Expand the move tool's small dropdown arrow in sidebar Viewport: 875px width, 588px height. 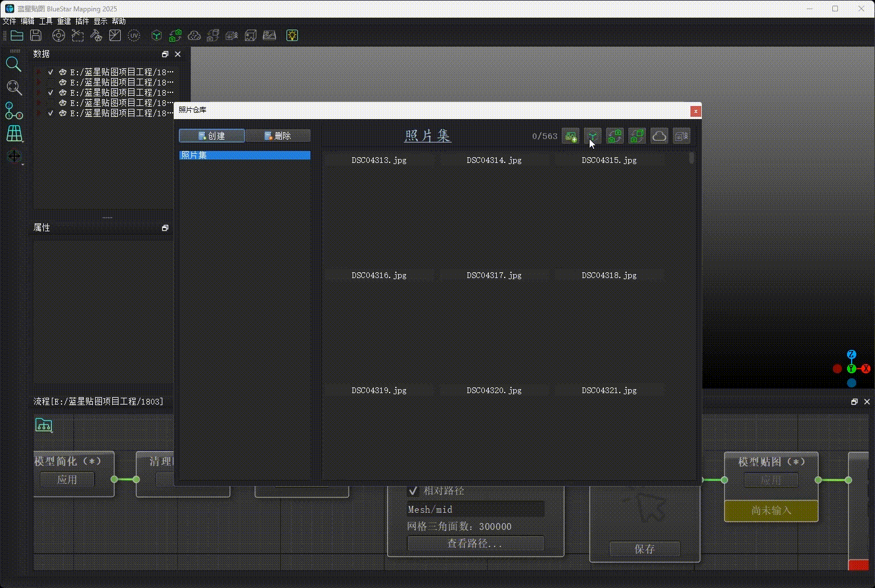pos(23,165)
